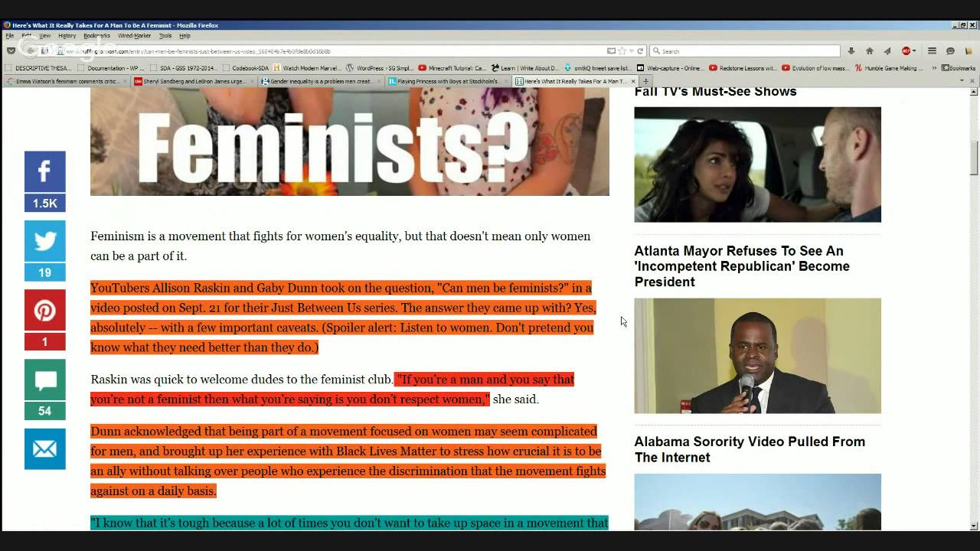This screenshot has height=551, width=980.
Task: Click inside the Search box
Action: tap(744, 51)
